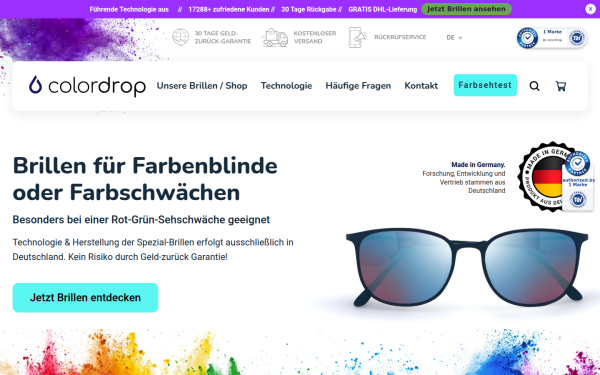Click 'GRATIS DHL-Lieferung' banner text
The image size is (600, 375).
tap(382, 9)
